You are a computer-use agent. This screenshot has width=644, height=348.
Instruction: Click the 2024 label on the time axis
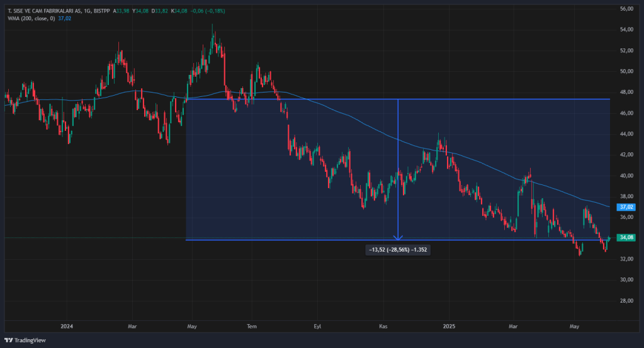(x=67, y=327)
